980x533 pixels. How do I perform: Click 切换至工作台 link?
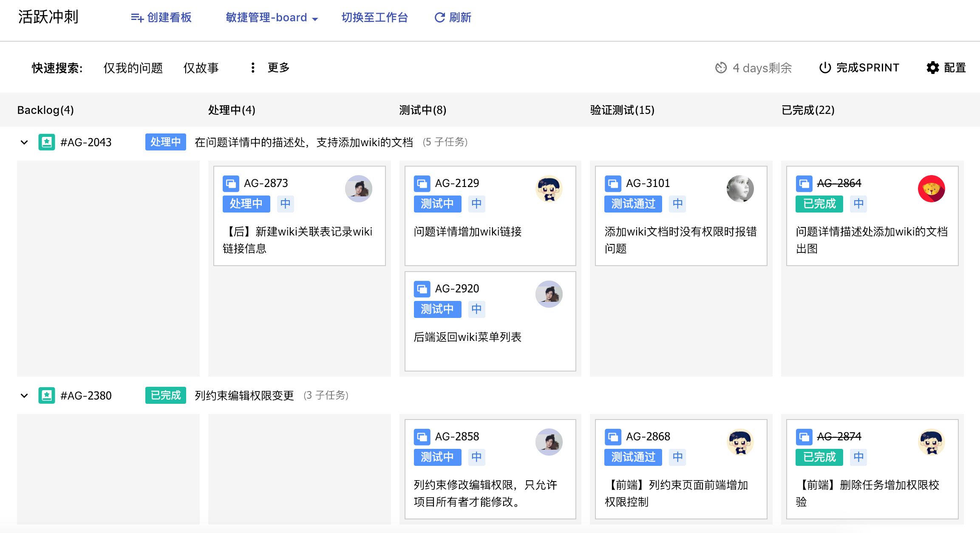coord(374,17)
